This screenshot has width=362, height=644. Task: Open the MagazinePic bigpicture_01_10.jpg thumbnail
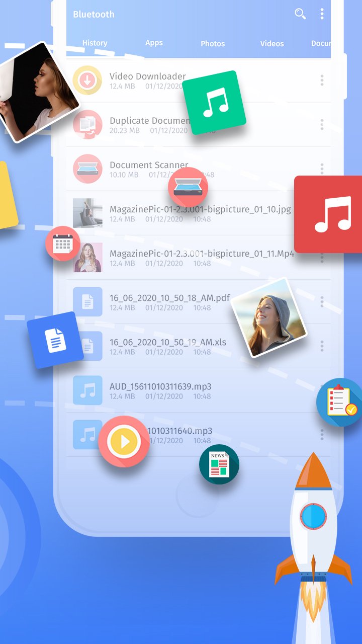point(87,213)
